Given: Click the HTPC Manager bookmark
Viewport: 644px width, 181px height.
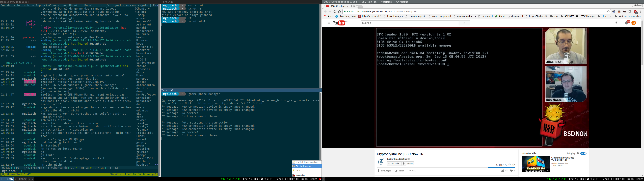Looking at the screenshot, I should (x=585, y=16).
